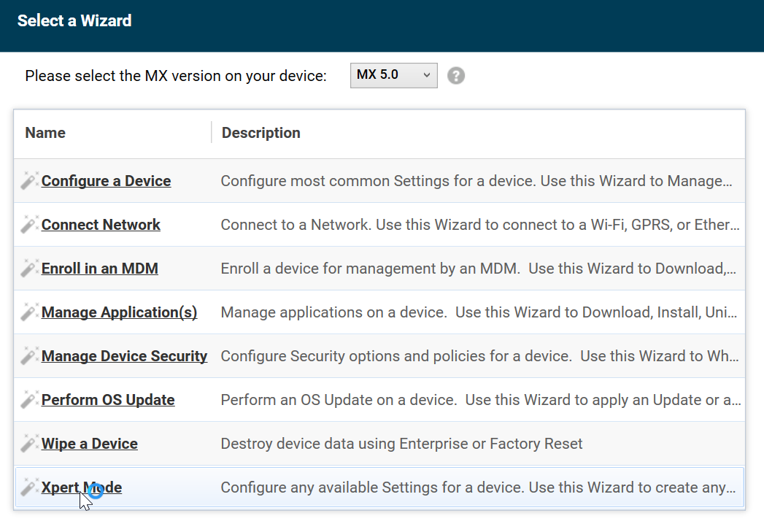Start the Enroll in an MDM wizard
Image resolution: width=764 pixels, height=532 pixels.
click(x=99, y=268)
